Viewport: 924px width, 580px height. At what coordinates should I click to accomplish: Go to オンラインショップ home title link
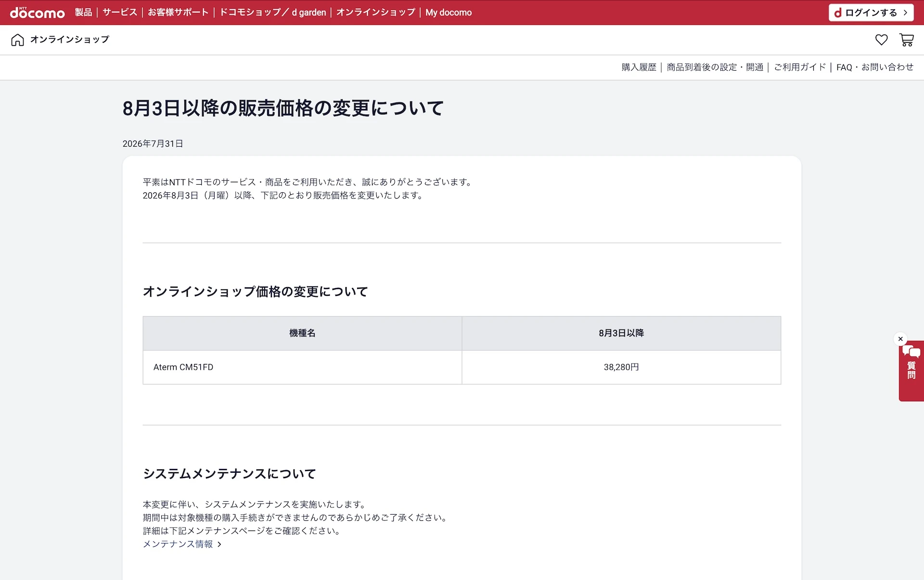coord(70,39)
